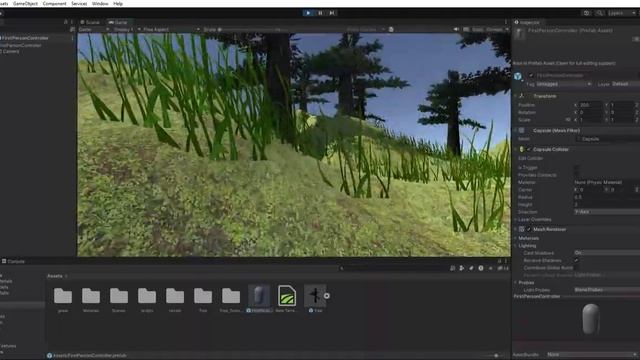The image size is (640, 360).
Task: Open the Materials folder in Assets
Action: pos(91,300)
